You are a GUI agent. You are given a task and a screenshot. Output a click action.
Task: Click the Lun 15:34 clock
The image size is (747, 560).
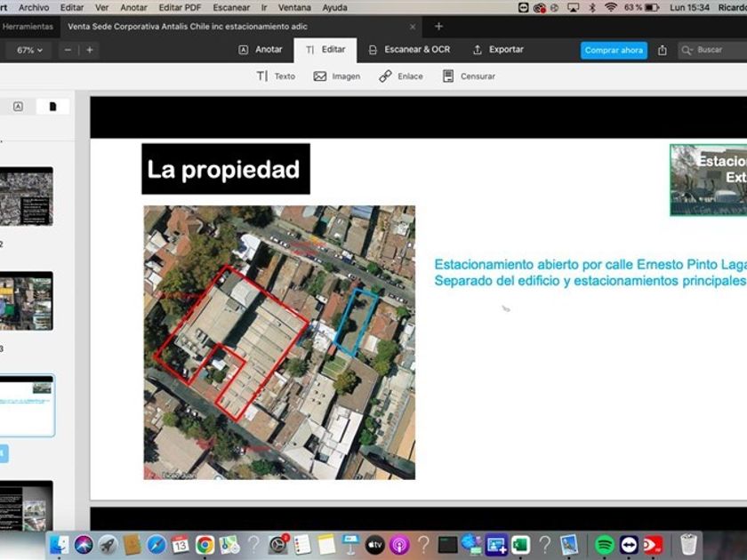coord(689,8)
